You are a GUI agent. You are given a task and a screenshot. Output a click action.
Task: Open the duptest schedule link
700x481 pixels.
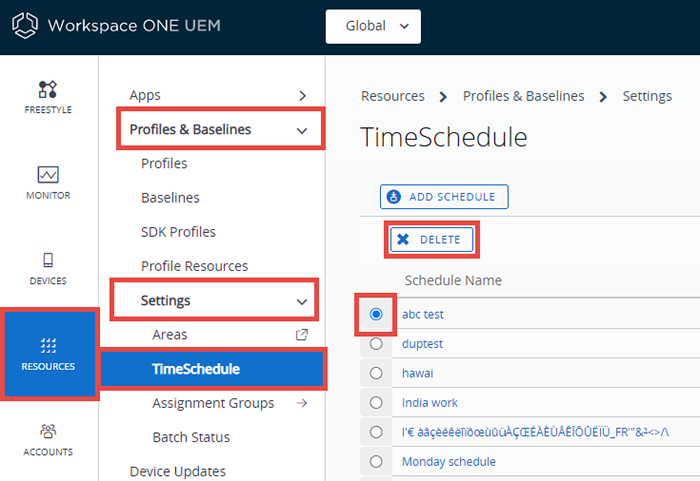click(x=422, y=344)
